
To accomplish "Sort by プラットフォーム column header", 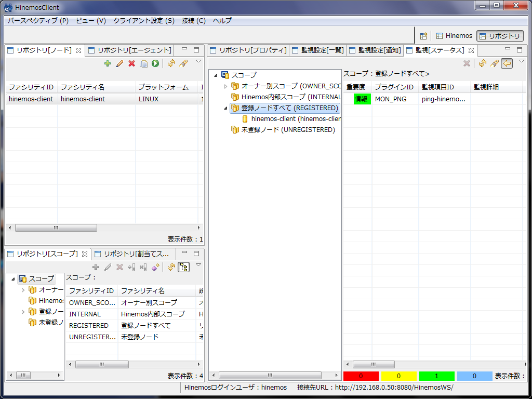I will tap(167, 87).
